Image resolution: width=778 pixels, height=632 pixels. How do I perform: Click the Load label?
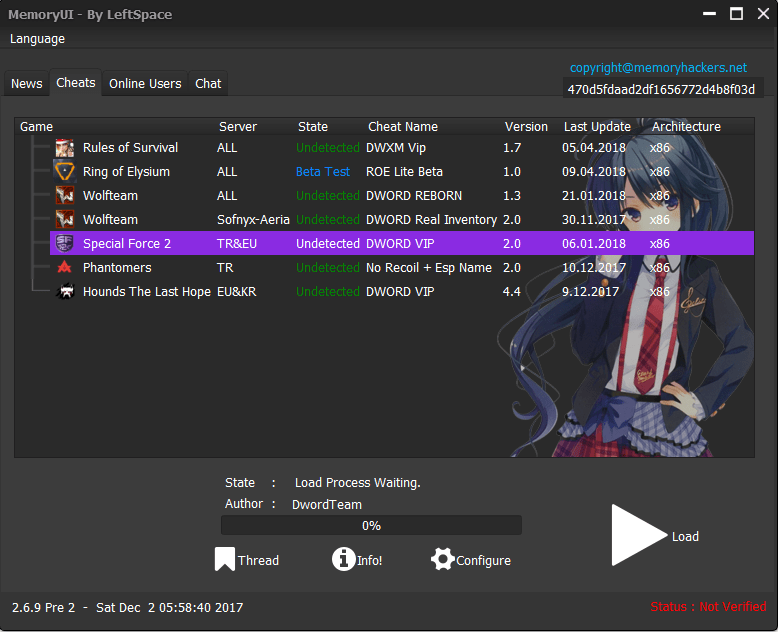[685, 537]
